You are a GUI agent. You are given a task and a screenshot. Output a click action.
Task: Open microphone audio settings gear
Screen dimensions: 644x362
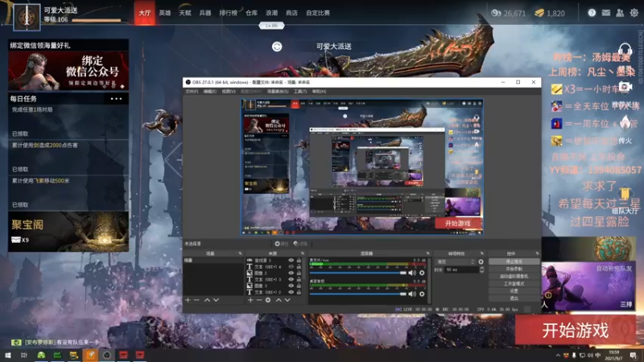click(x=422, y=273)
